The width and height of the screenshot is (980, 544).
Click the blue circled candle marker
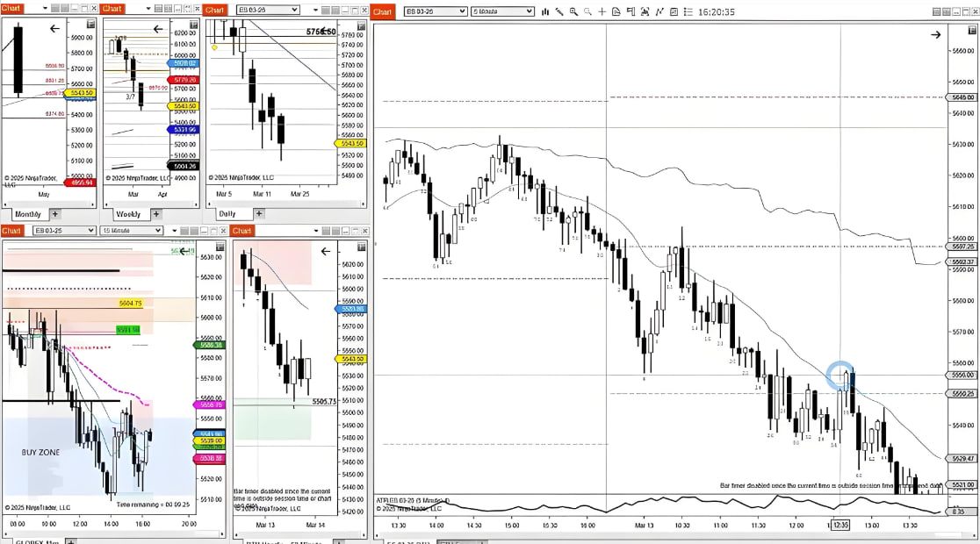click(x=841, y=375)
